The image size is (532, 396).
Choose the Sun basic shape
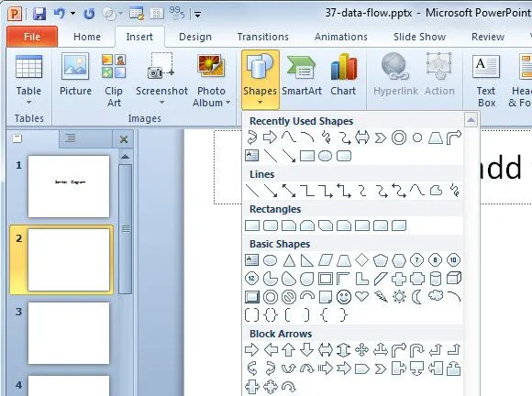click(x=399, y=297)
